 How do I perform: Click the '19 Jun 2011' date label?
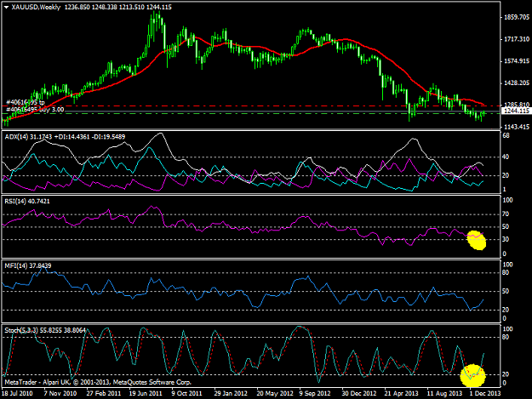point(146,393)
